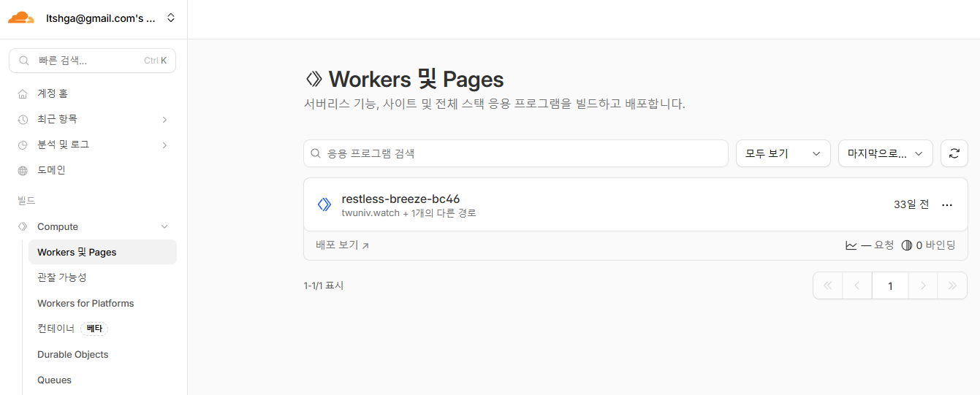980x395 pixels.
Task: Open the restless-breeze-bc46 worker
Action: click(400, 199)
